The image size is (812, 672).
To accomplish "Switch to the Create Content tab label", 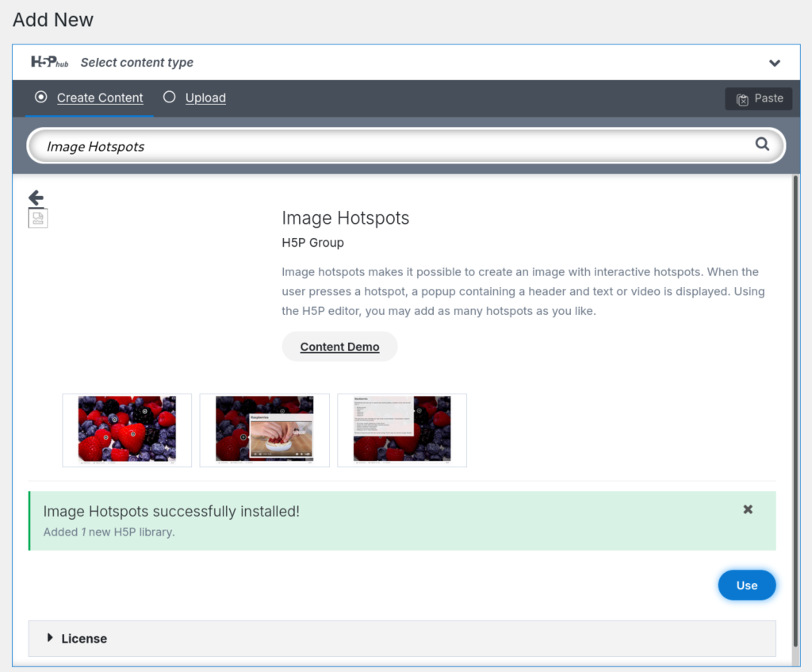I will point(100,98).
